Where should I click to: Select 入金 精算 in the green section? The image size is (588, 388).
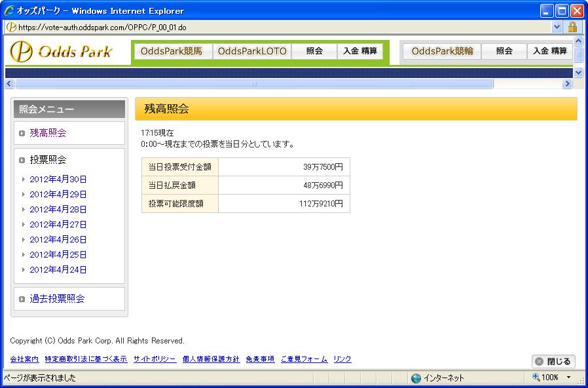point(360,51)
